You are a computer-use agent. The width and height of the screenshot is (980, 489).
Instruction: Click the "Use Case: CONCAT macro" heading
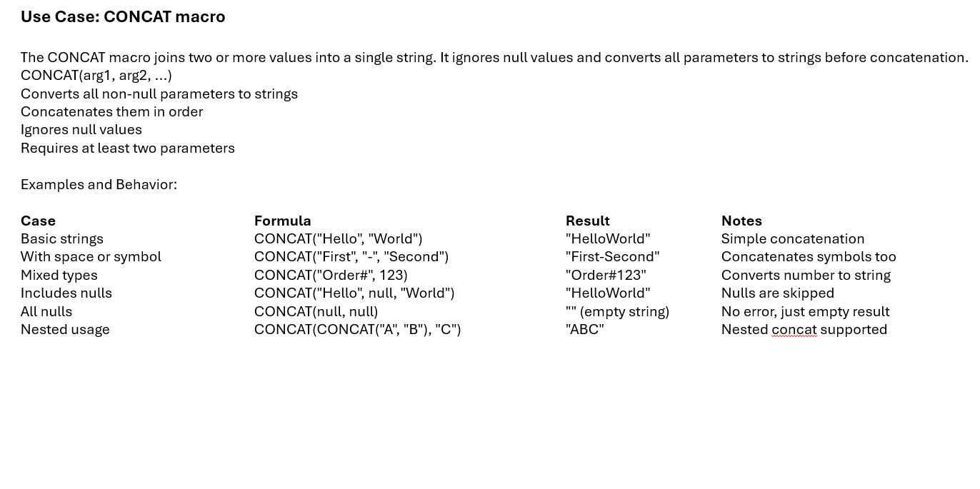coord(123,16)
